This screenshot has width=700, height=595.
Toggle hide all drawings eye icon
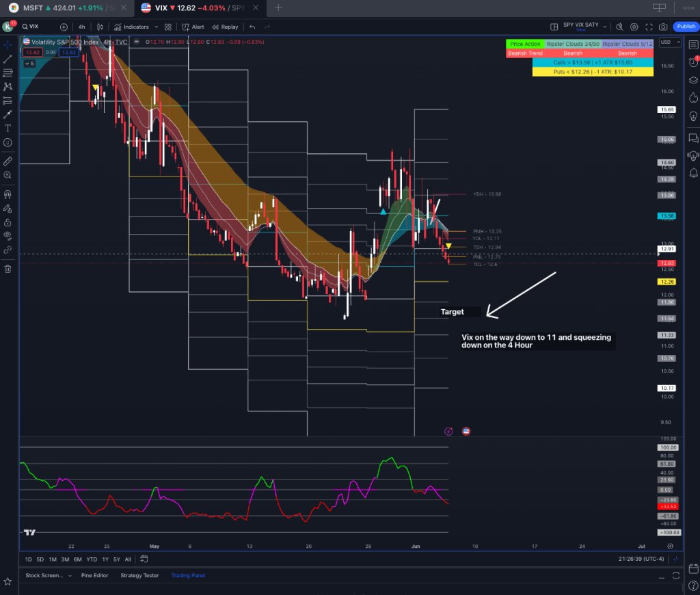pyautogui.click(x=8, y=236)
